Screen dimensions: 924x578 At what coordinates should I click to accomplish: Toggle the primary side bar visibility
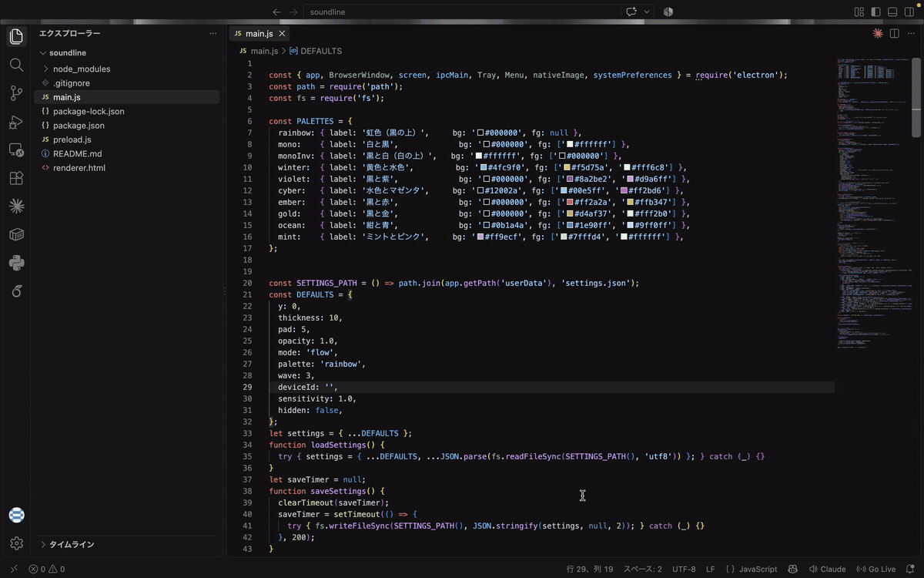(x=876, y=12)
